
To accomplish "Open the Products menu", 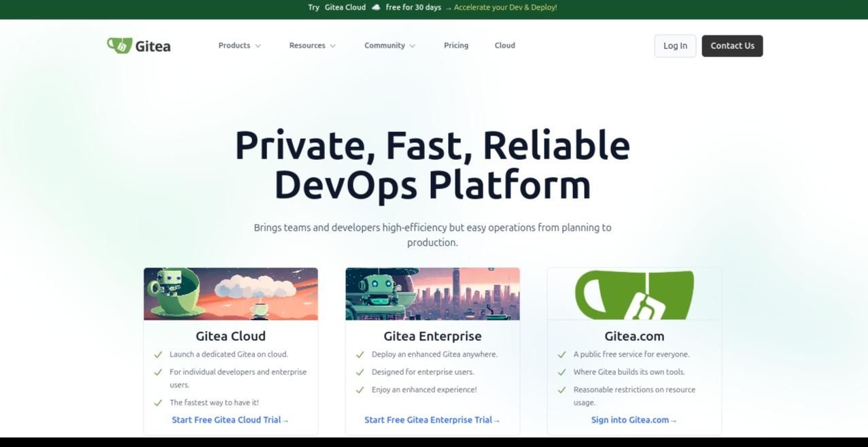I will click(x=239, y=46).
